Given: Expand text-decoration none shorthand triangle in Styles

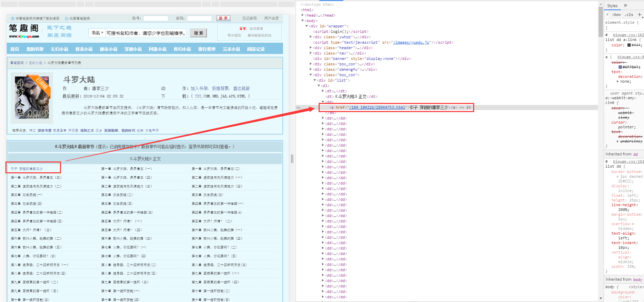Looking at the screenshot, I should (x=618, y=82).
